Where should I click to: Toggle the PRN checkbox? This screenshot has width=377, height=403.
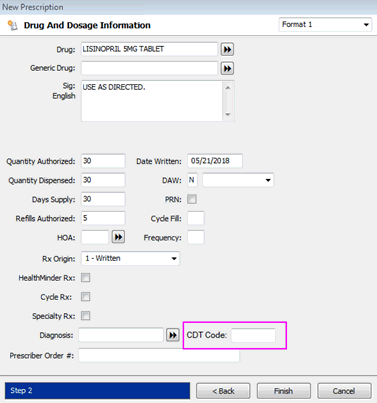click(192, 199)
